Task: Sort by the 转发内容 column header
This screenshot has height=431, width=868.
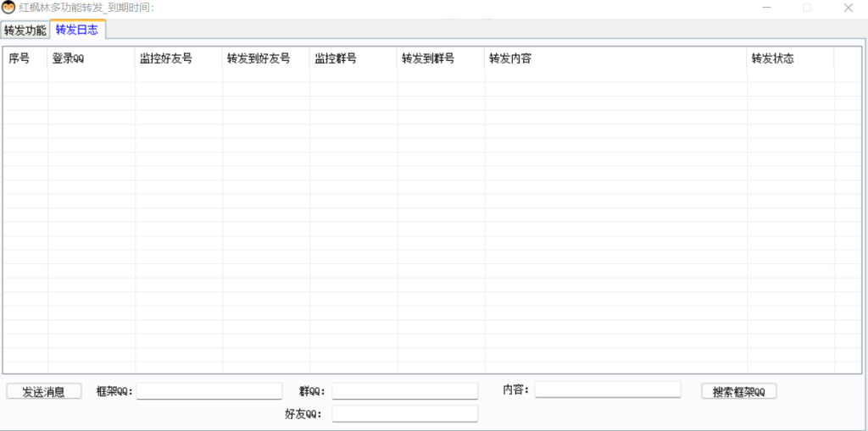Action: pyautogui.click(x=615, y=59)
